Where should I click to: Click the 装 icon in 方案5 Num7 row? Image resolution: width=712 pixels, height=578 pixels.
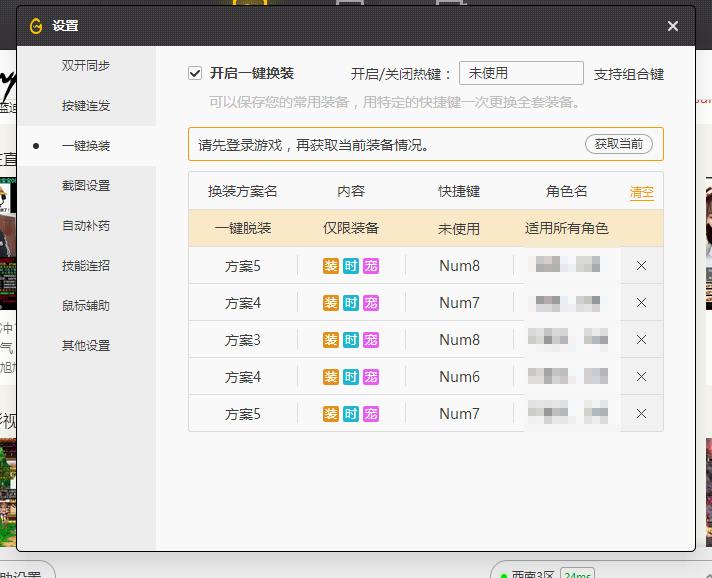click(x=331, y=414)
